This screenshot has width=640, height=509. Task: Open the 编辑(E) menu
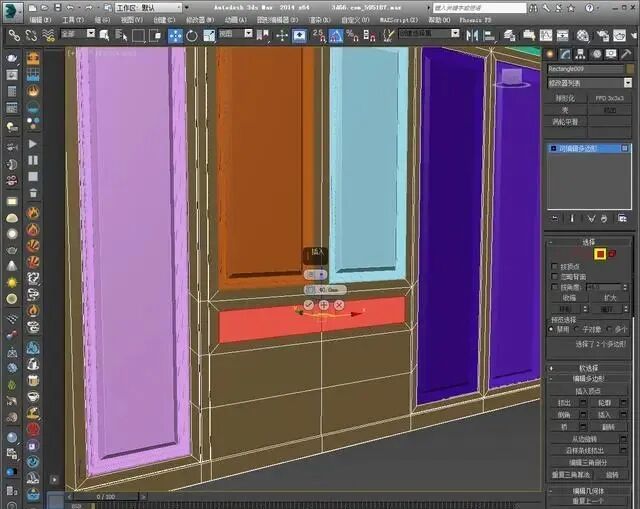pos(40,20)
